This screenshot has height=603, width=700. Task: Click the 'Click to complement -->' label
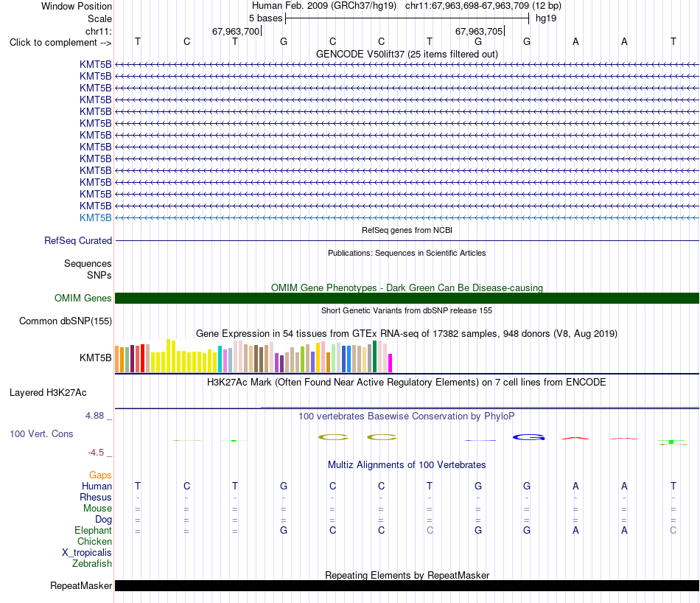click(x=60, y=43)
